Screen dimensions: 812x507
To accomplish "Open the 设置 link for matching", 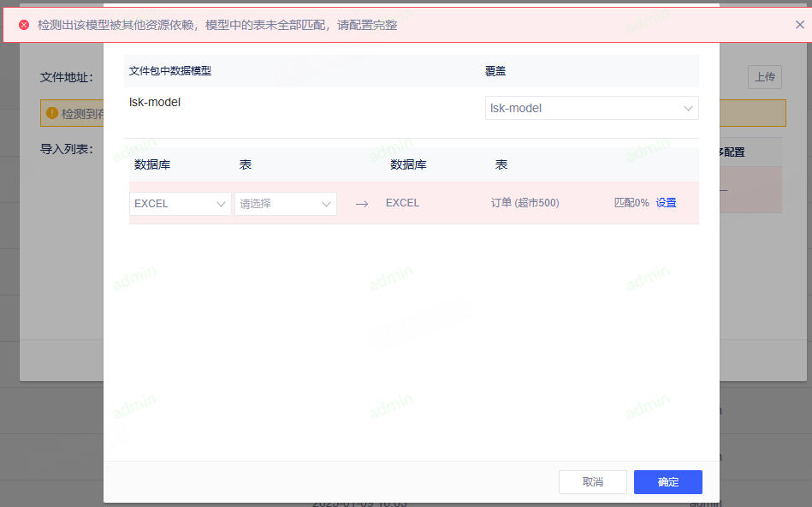I will point(666,203).
